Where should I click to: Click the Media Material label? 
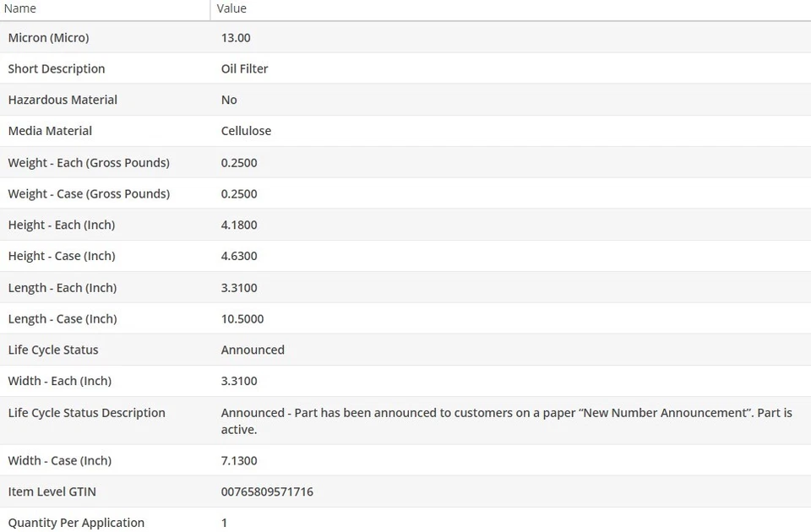(x=50, y=131)
